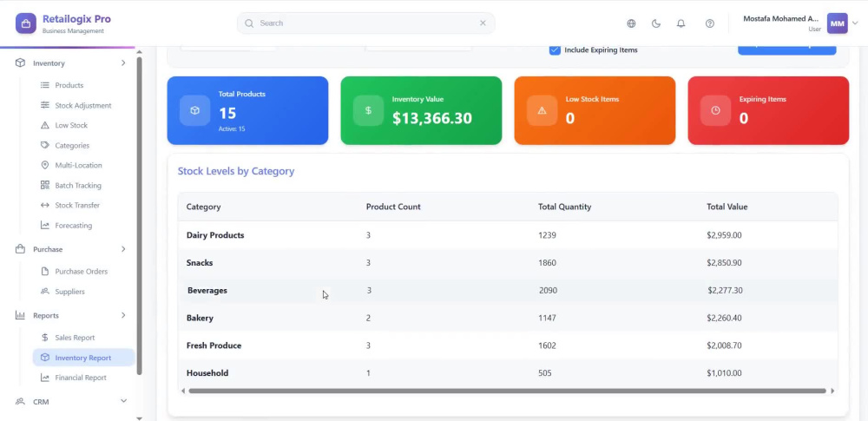Expand the CRM section chevron
Viewport: 868px width, 421px height.
tap(123, 401)
